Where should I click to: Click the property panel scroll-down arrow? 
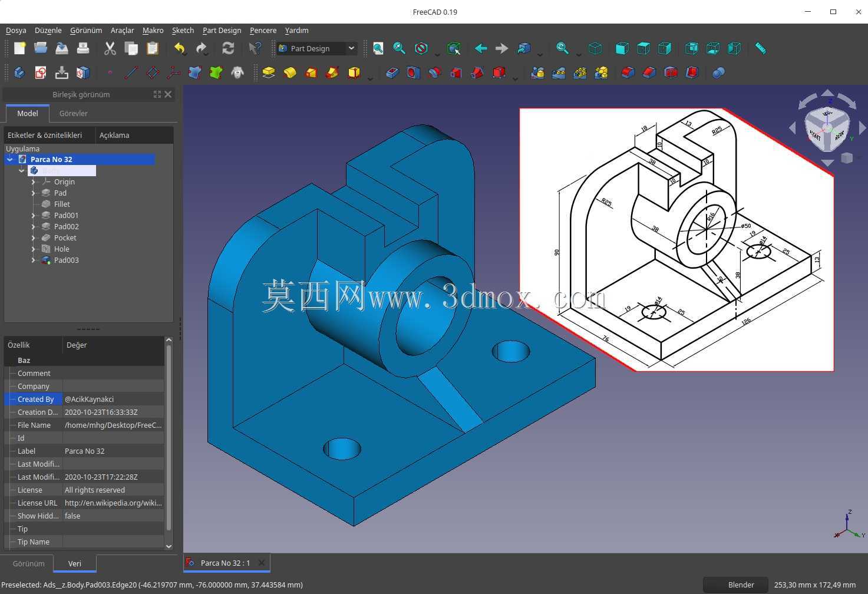tap(169, 546)
